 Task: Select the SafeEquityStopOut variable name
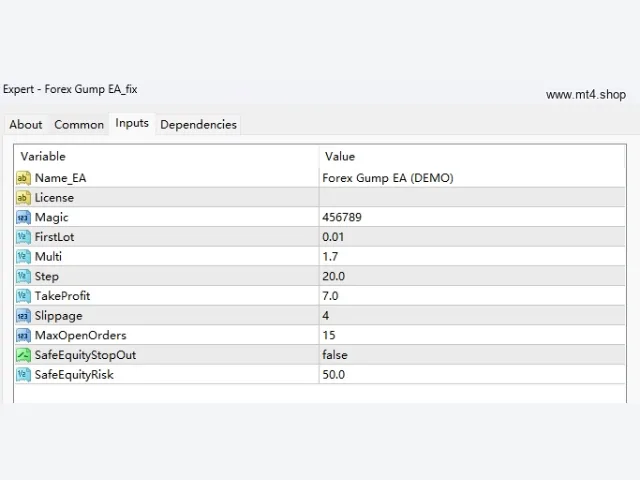(85, 355)
